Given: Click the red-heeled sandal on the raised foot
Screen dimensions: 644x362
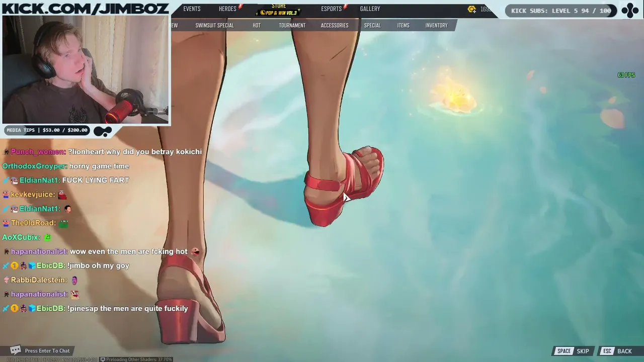Looking at the screenshot, I should click(x=344, y=187).
